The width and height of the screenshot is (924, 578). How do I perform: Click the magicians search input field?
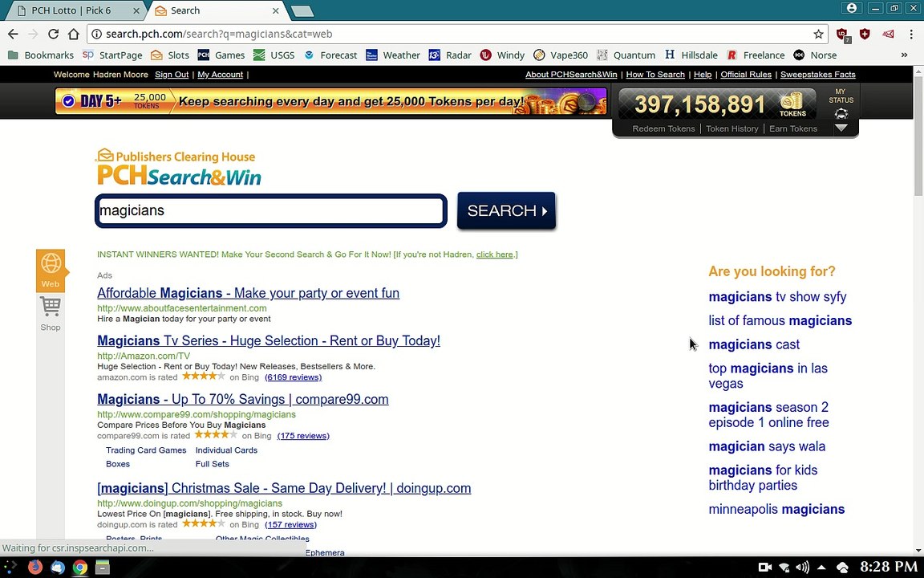click(x=271, y=210)
